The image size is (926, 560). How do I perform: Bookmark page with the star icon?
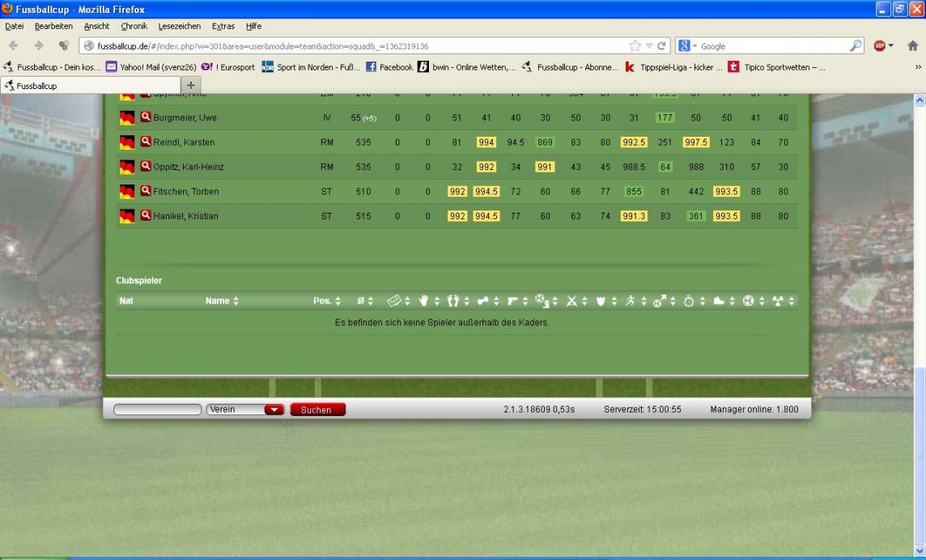point(635,46)
